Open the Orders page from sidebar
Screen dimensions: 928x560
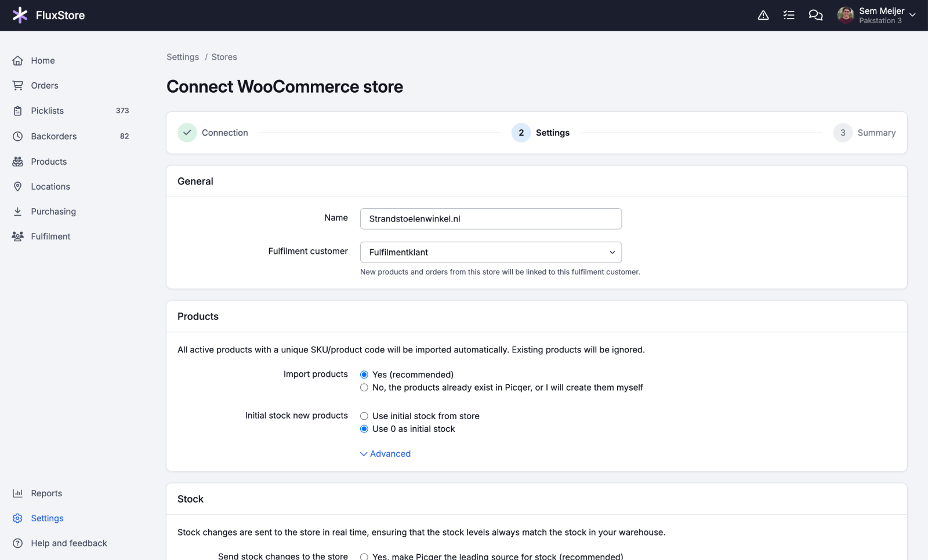45,85
